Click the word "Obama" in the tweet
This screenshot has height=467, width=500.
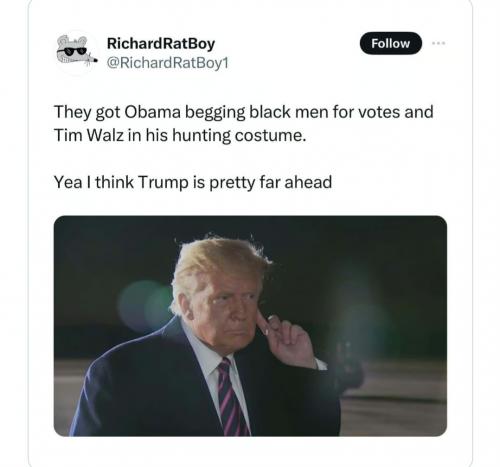coord(152,112)
